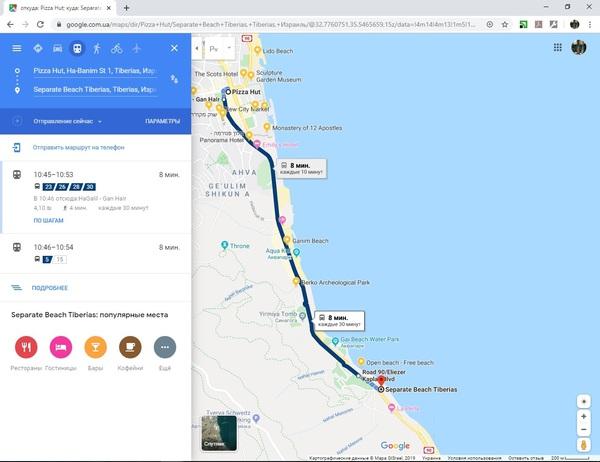600x462 pixels.
Task: Close the Google Maps browser tab
Action: click(x=109, y=8)
